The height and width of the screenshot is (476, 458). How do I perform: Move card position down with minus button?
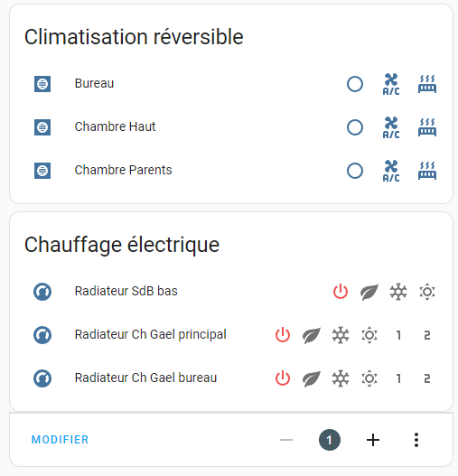[x=286, y=440]
